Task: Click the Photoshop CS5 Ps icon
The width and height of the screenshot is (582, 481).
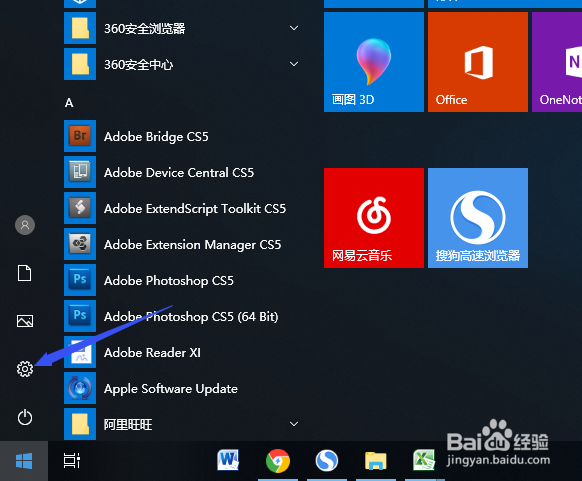Action: pyautogui.click(x=80, y=280)
